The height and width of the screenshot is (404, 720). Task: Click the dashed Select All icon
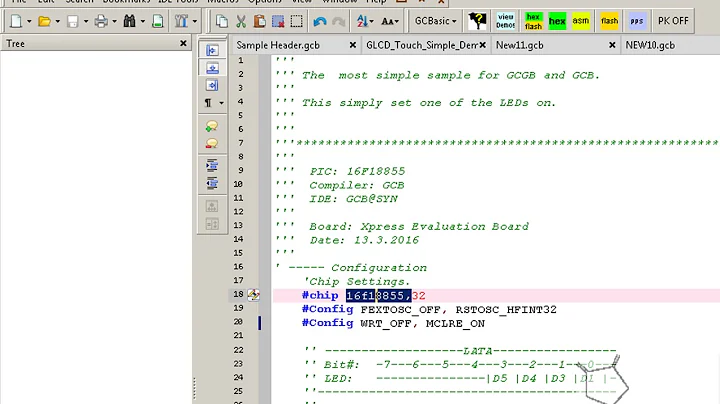coord(297,21)
